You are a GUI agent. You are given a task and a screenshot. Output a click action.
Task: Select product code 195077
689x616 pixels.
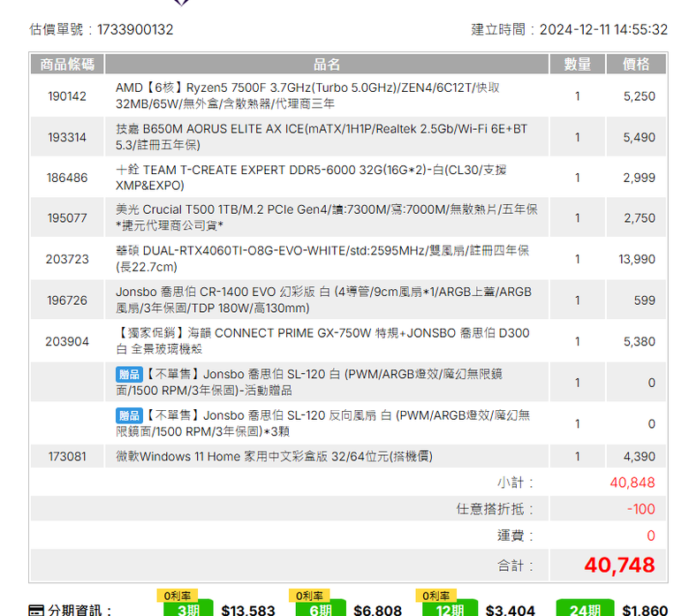click(67, 217)
